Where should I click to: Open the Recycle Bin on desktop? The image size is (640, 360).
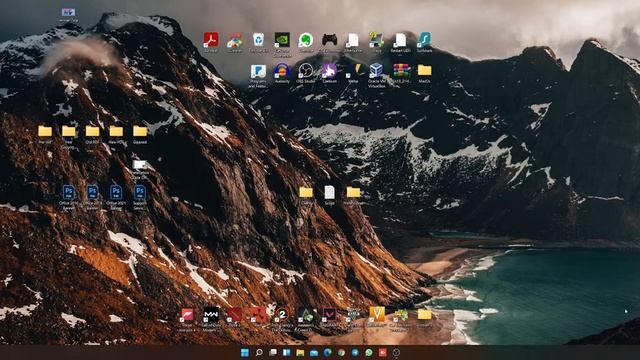[x=258, y=40]
